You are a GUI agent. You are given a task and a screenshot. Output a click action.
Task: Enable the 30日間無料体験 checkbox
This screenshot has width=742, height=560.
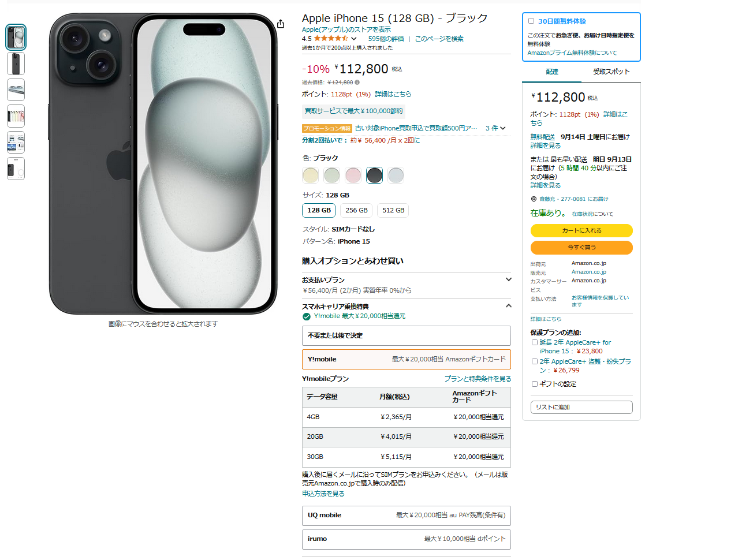tap(531, 21)
